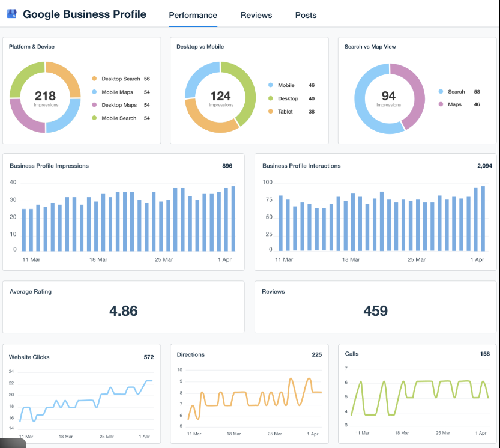Click the 124 Impressions donut chart center

[x=220, y=97]
